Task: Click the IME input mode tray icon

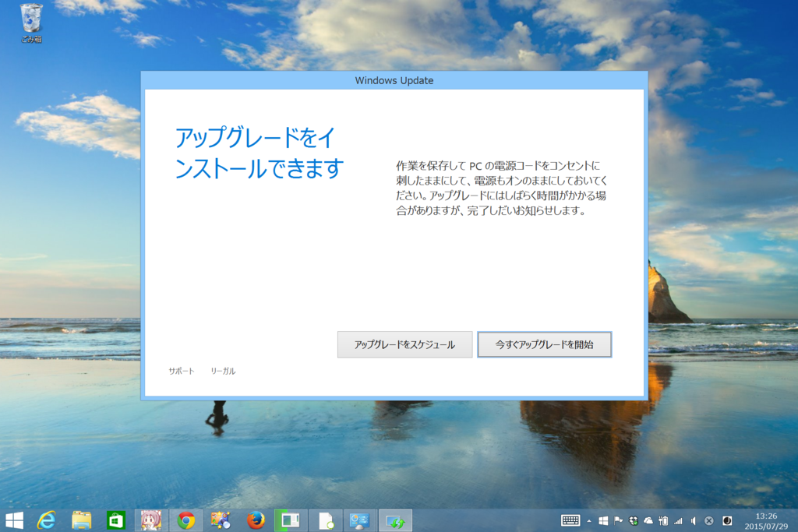Action: click(727, 521)
